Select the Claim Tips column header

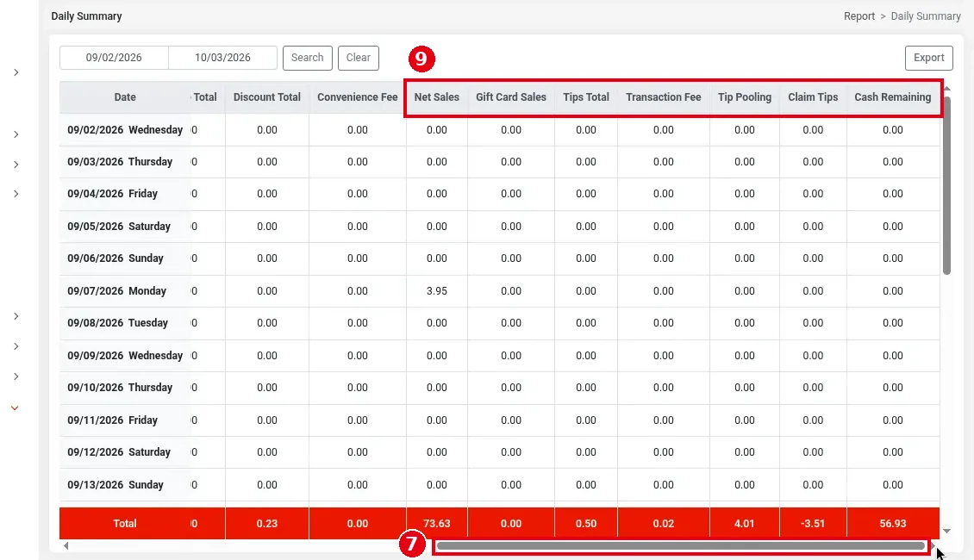pos(813,96)
